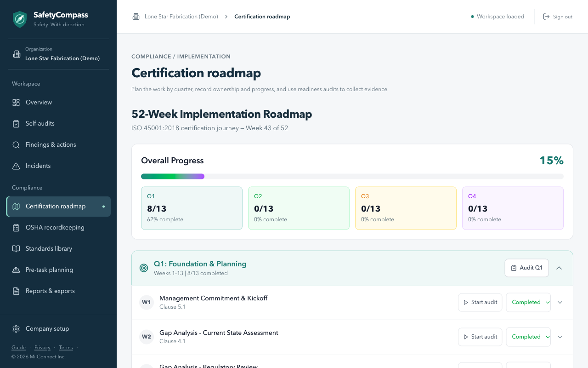
Task: Select the Q1 8/13 progress card
Action: [192, 208]
